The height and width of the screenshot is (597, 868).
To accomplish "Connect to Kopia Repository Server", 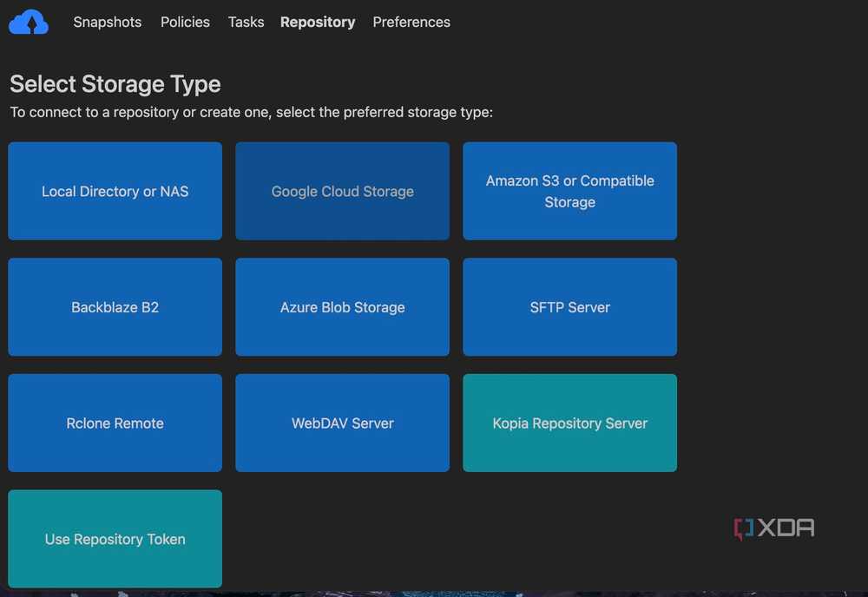I will 569,423.
